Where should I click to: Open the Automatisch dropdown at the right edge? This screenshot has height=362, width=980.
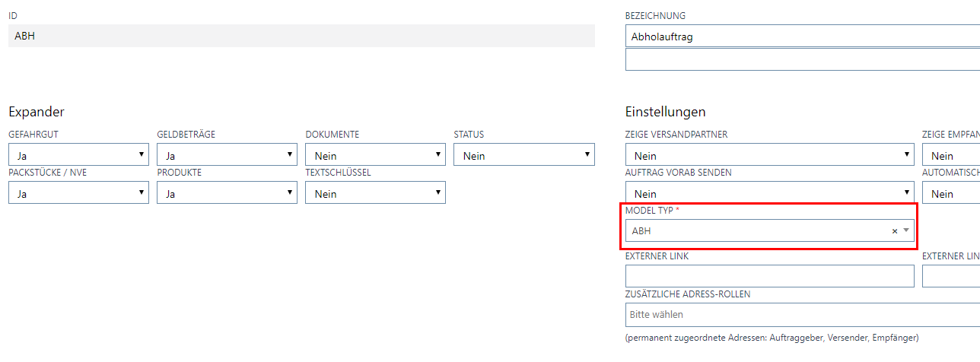click(951, 193)
